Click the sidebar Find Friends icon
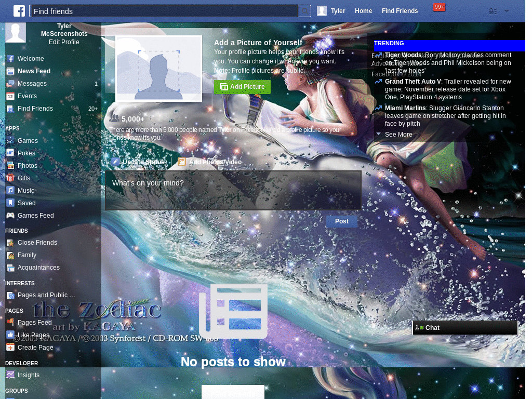Image resolution: width=532 pixels, height=399 pixels. click(10, 109)
